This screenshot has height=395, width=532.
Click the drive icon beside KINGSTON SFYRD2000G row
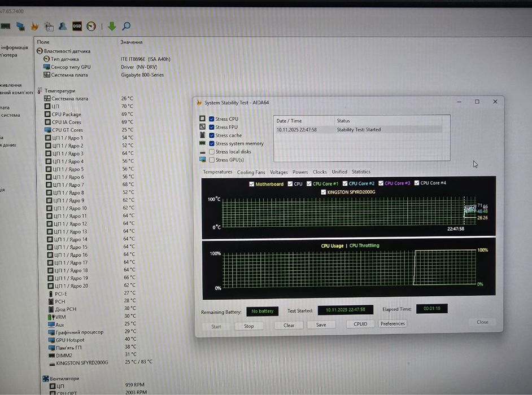point(52,364)
